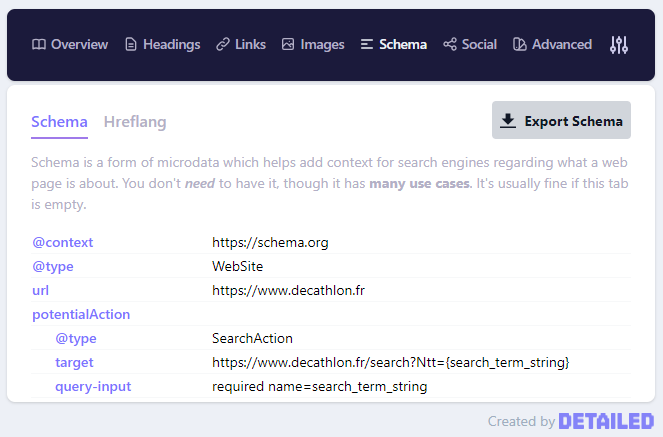
Task: Click the WebSite value
Action: [238, 267]
